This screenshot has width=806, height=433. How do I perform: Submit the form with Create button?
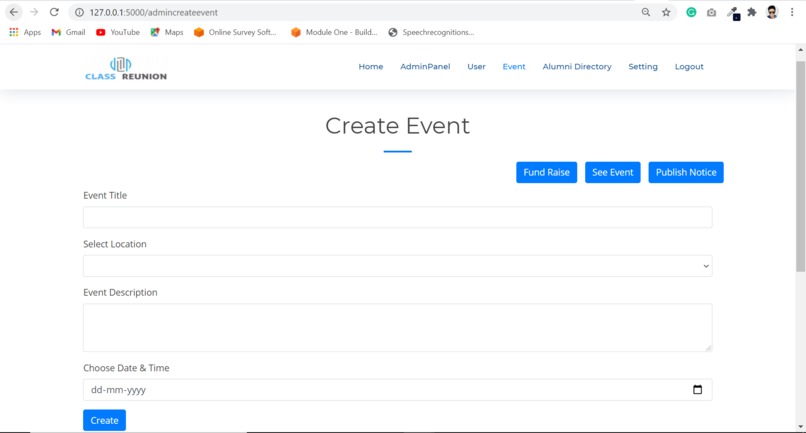pos(104,420)
